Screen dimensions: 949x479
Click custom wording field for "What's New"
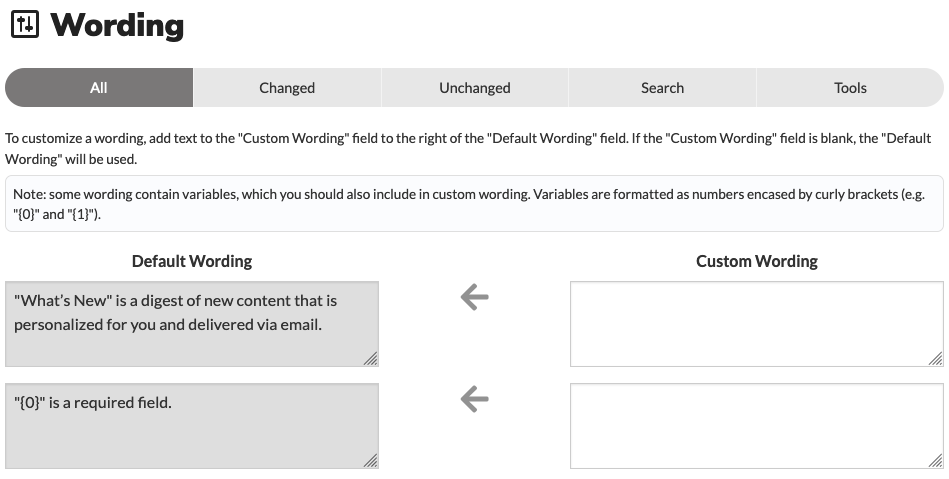pyautogui.click(x=757, y=324)
